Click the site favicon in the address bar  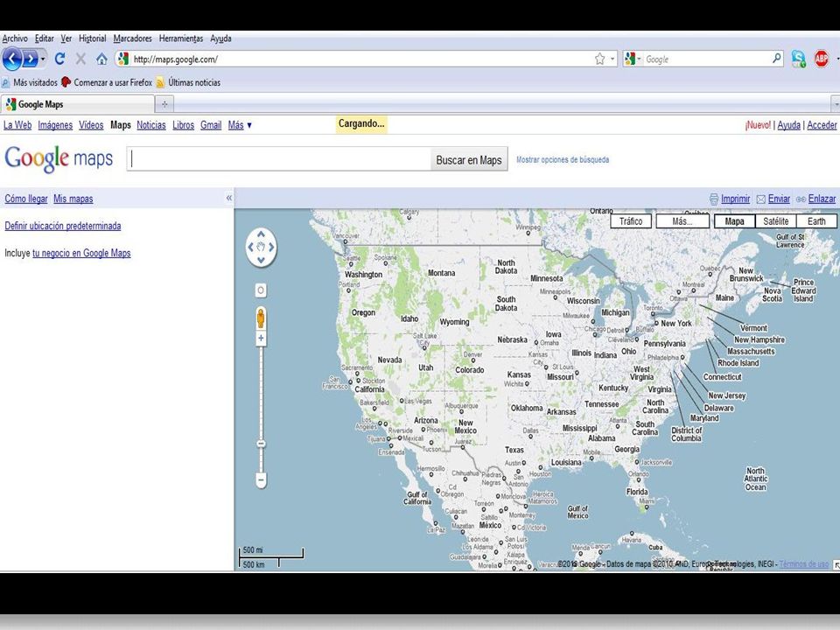click(123, 59)
